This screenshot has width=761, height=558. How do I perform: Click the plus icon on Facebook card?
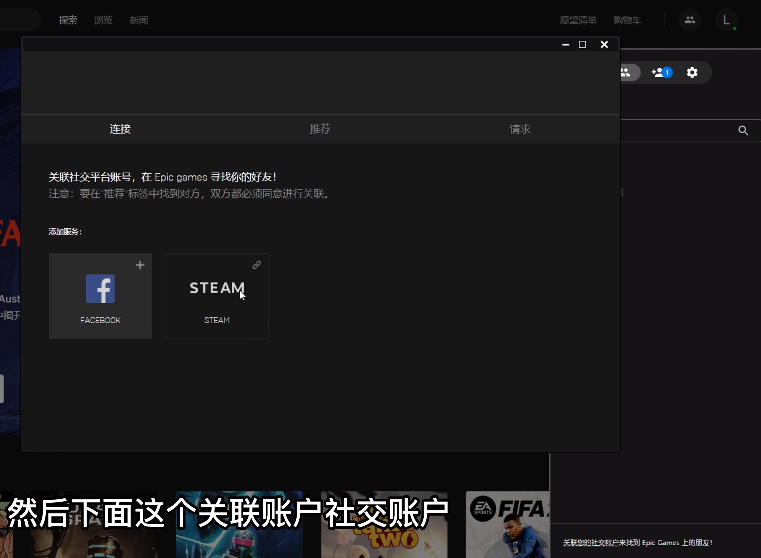(140, 265)
